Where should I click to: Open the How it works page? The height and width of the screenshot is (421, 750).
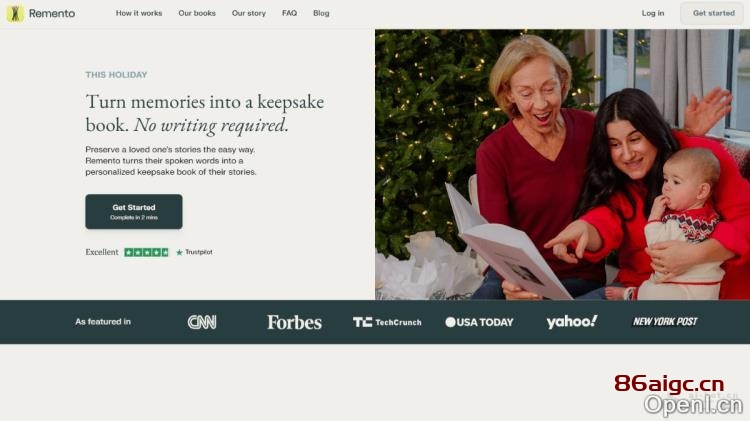(139, 13)
